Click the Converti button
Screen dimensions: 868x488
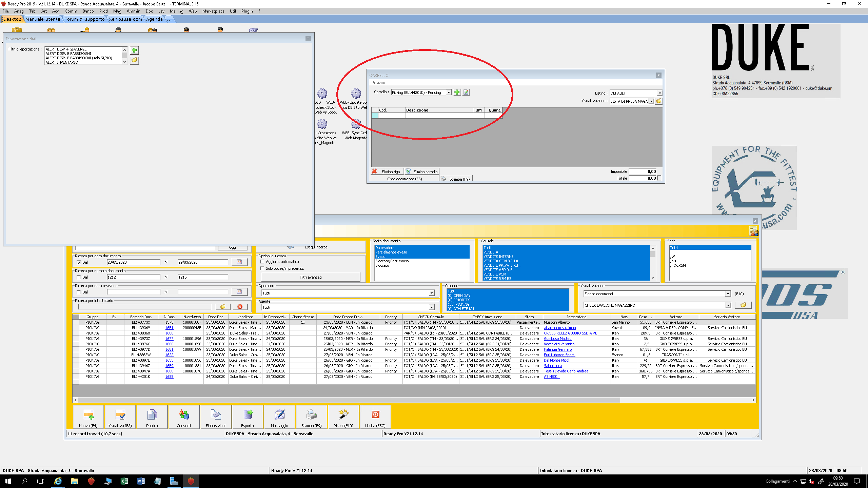coord(184,417)
